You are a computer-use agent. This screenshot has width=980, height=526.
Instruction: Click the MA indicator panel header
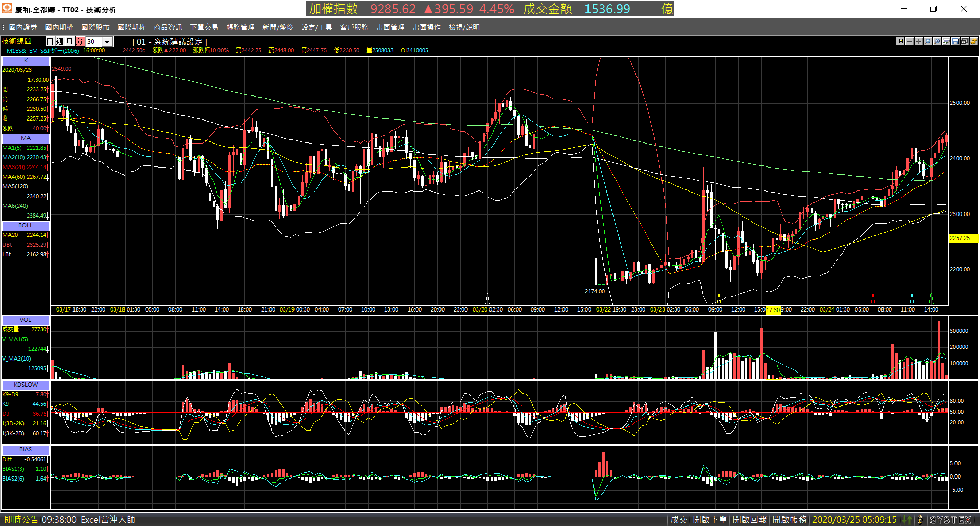tap(26, 138)
